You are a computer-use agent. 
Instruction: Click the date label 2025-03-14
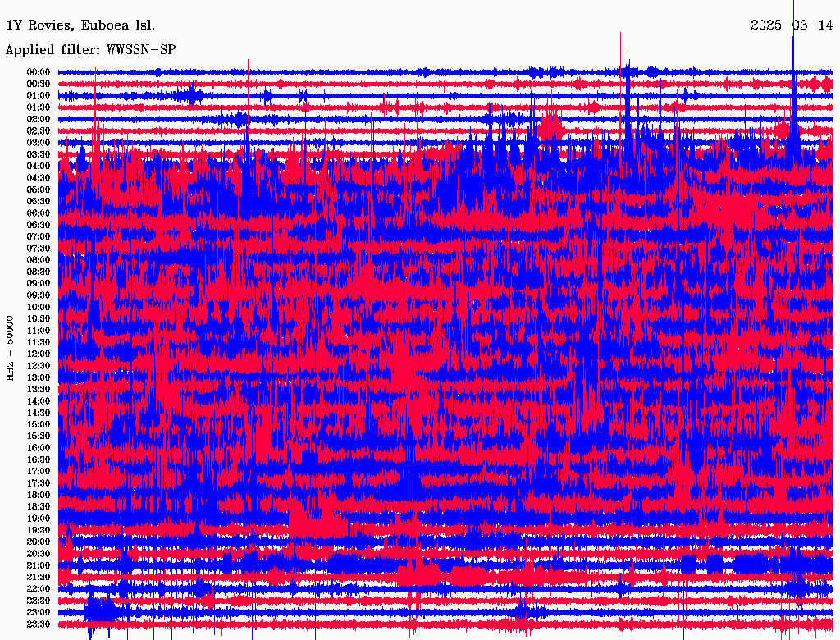coord(792,25)
